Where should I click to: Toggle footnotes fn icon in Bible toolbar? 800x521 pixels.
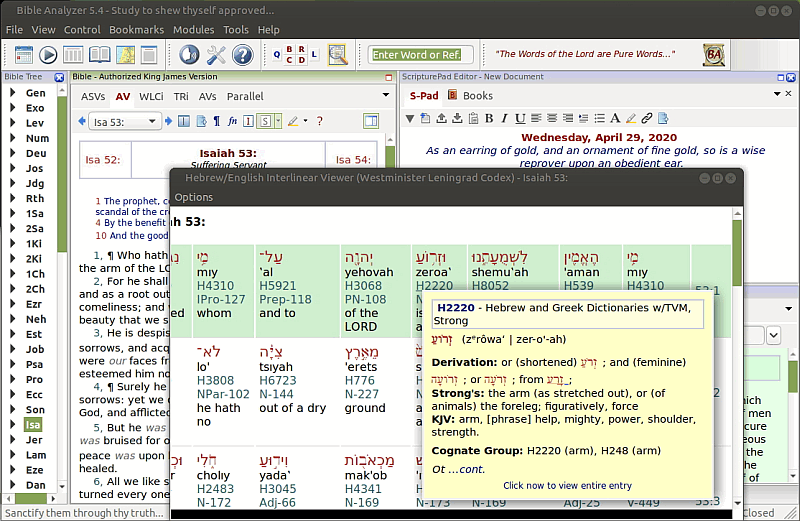[232, 121]
